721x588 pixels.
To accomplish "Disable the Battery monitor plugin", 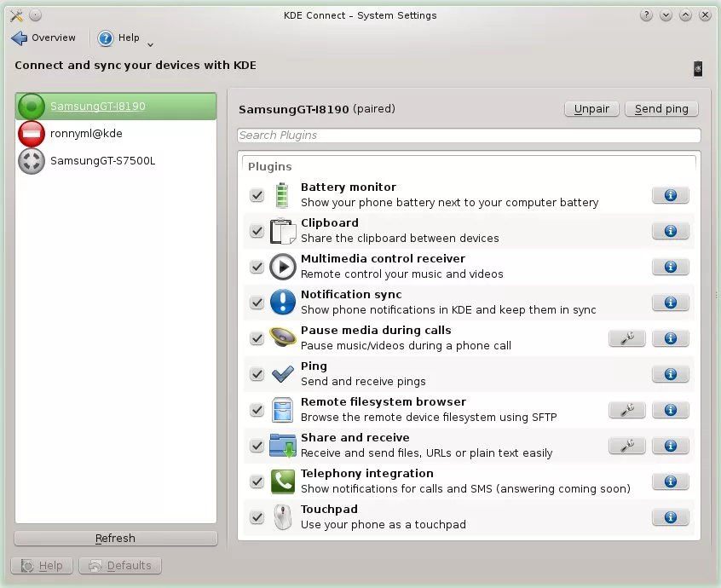I will point(257,195).
